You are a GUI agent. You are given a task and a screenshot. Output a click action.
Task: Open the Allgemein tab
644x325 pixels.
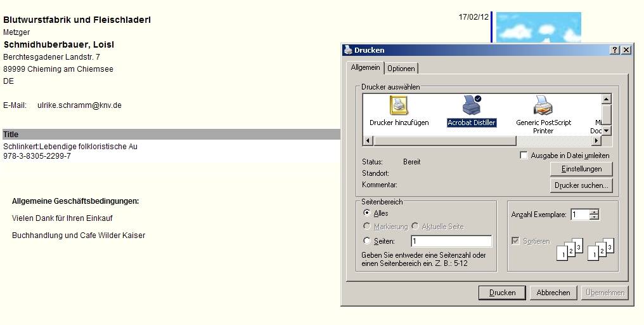coord(365,67)
